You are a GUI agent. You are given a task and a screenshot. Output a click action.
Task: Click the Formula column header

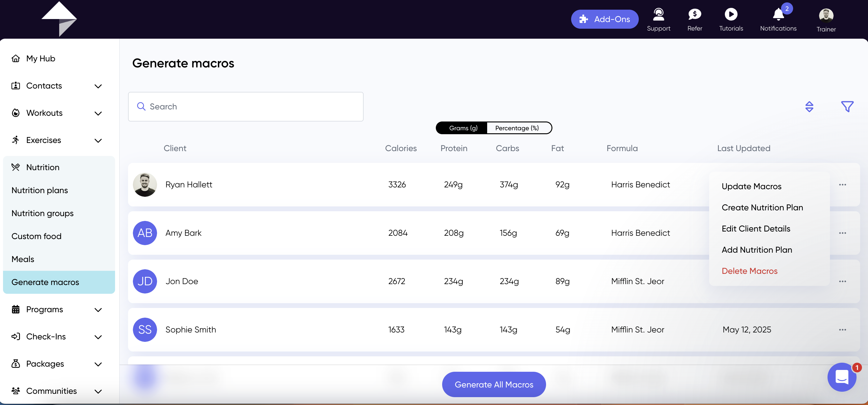[622, 148]
